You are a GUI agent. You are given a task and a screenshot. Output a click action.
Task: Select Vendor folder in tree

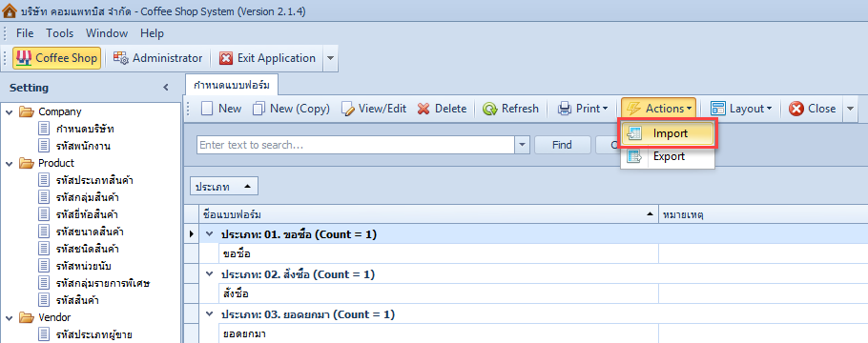coord(54,317)
